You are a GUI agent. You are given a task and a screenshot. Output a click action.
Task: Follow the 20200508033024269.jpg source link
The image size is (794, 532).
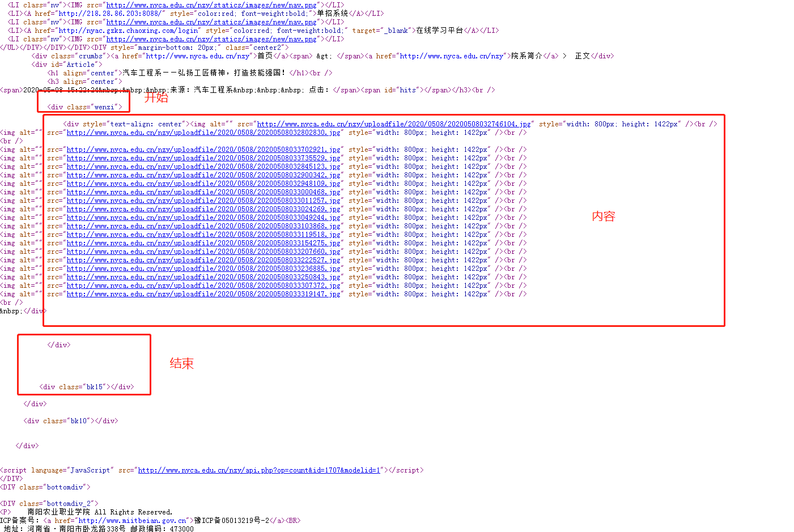click(203, 209)
